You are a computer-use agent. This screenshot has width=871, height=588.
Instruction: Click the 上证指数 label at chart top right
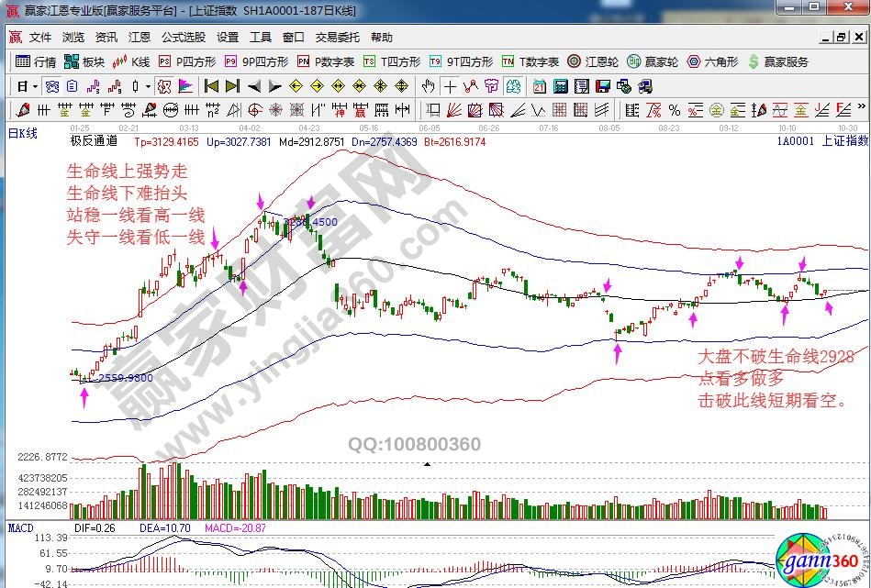tap(844, 141)
